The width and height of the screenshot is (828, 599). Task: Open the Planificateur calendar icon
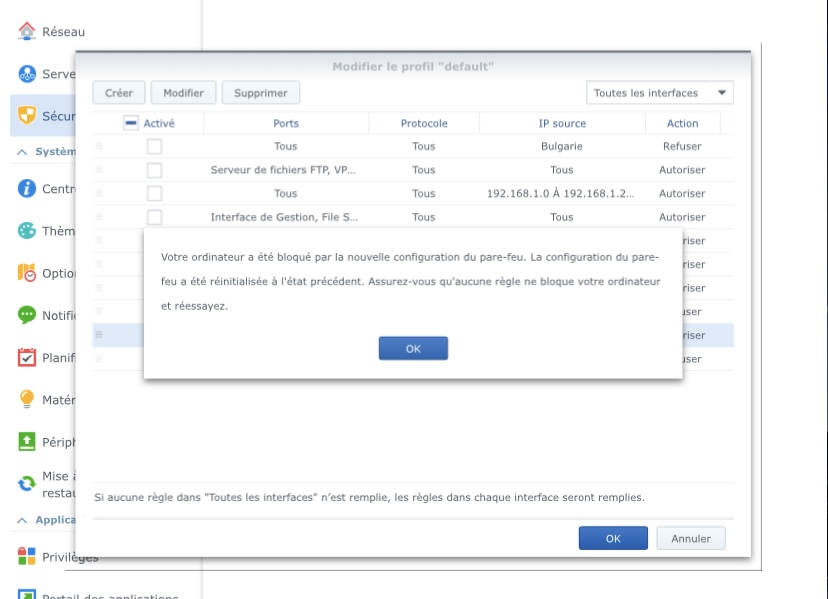point(27,357)
